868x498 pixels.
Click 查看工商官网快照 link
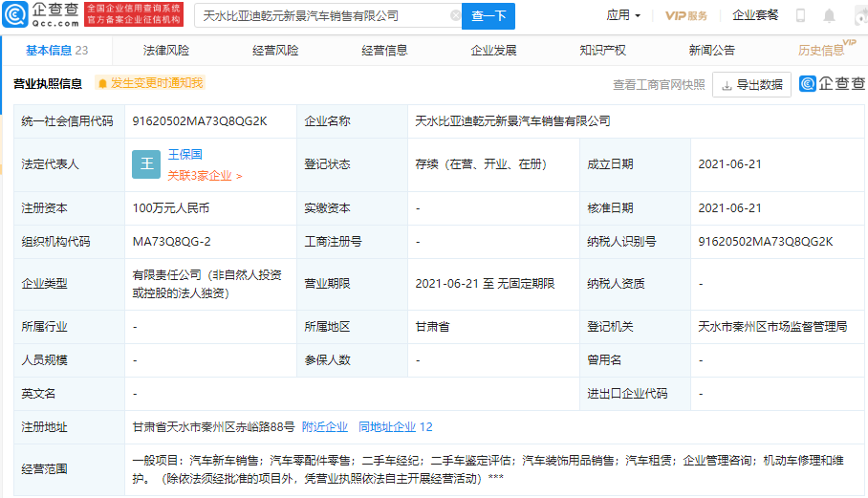click(x=659, y=85)
